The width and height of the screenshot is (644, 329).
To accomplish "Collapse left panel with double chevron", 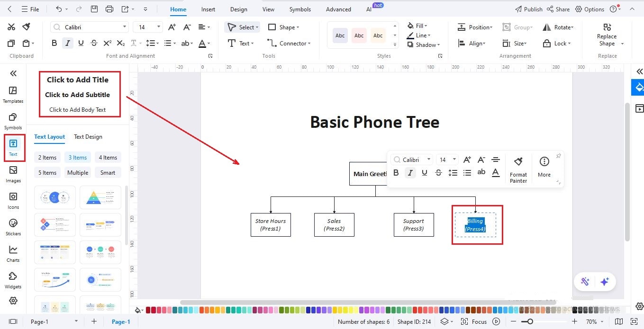I will click(13, 73).
